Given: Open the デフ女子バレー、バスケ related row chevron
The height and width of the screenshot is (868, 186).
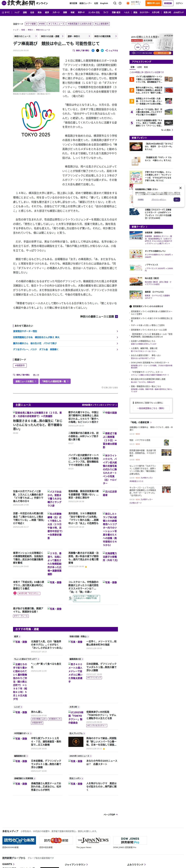Looking at the screenshot, I should pyautogui.click(x=117, y=349).
